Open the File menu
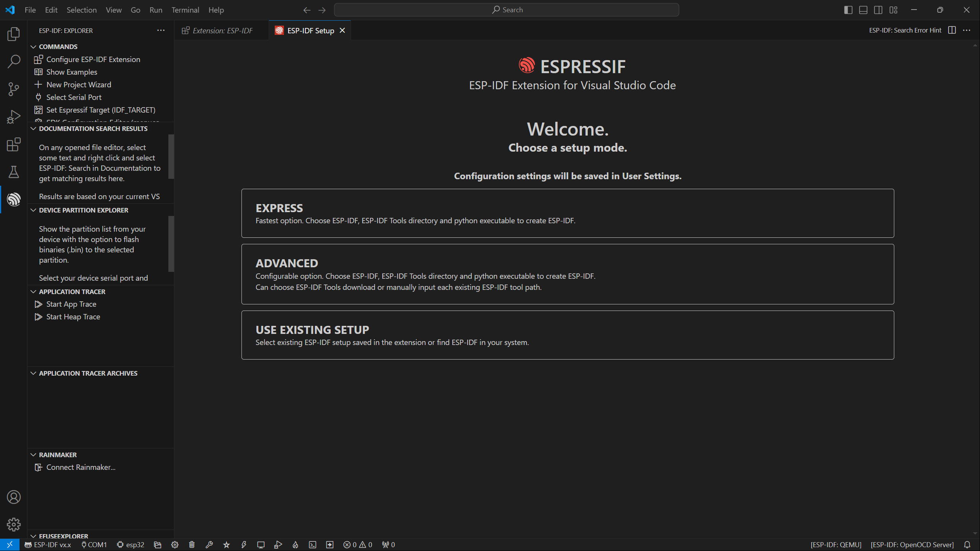This screenshot has width=980, height=551. [x=30, y=10]
